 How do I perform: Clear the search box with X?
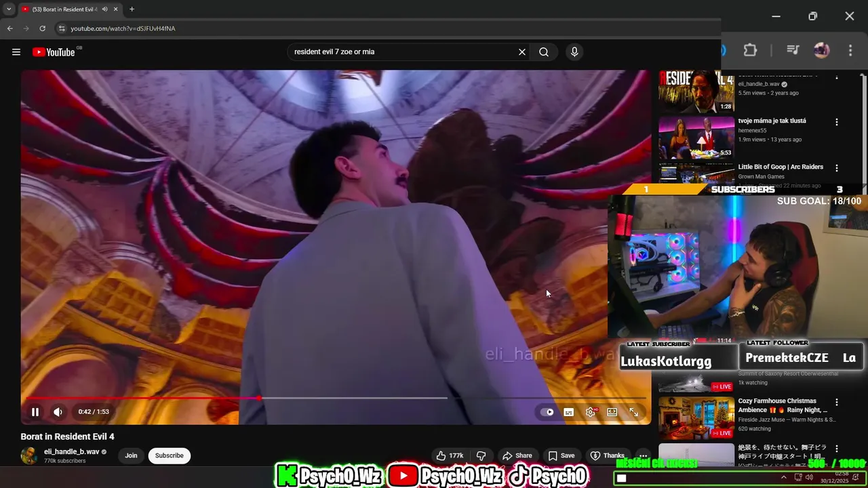[522, 52]
